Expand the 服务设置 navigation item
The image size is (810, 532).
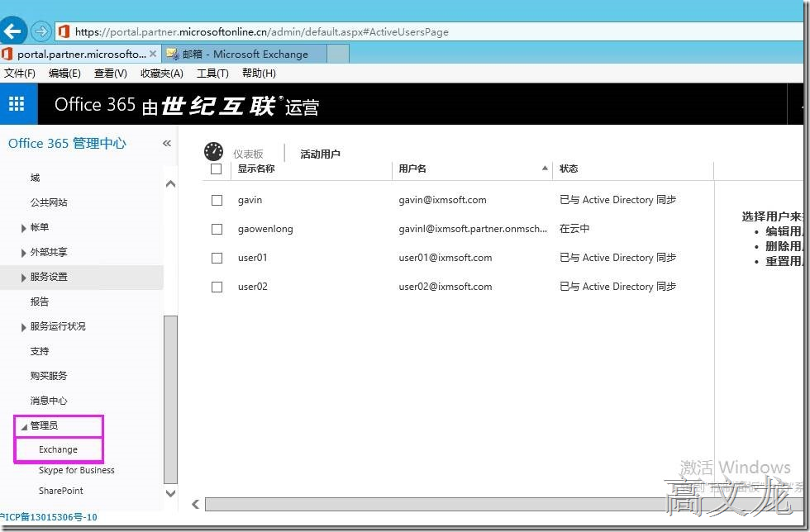tap(23, 278)
